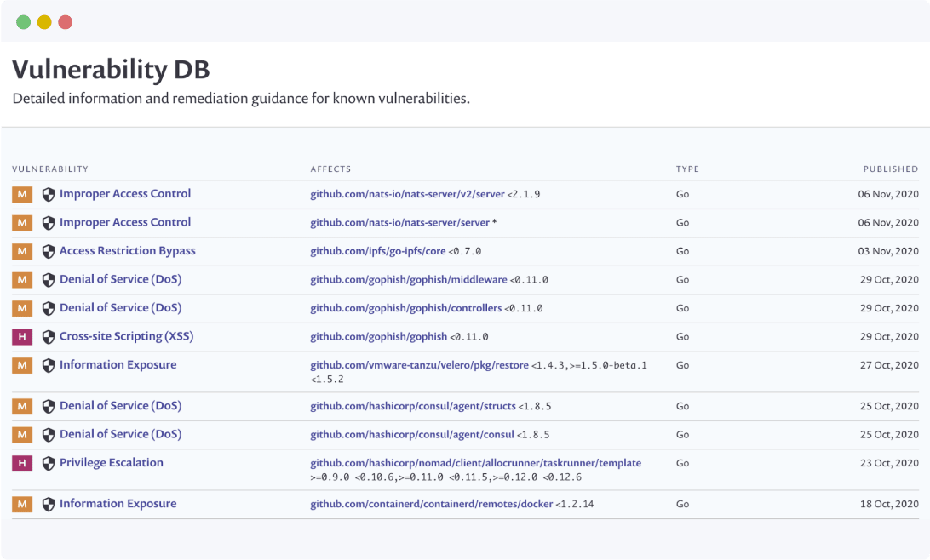Click the 18 Oct, 2020 published date
This screenshot has width=930, height=560.
[890, 504]
